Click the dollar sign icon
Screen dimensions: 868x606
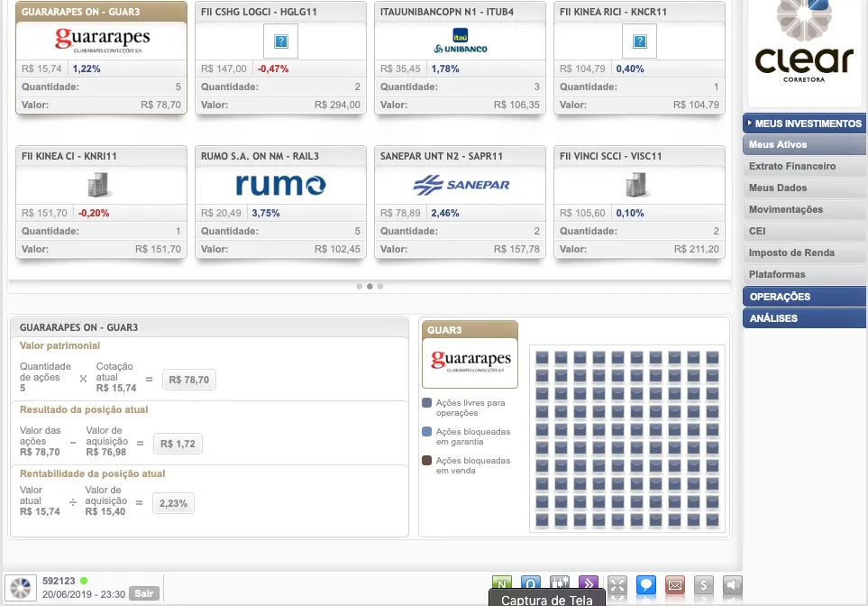coord(705,585)
